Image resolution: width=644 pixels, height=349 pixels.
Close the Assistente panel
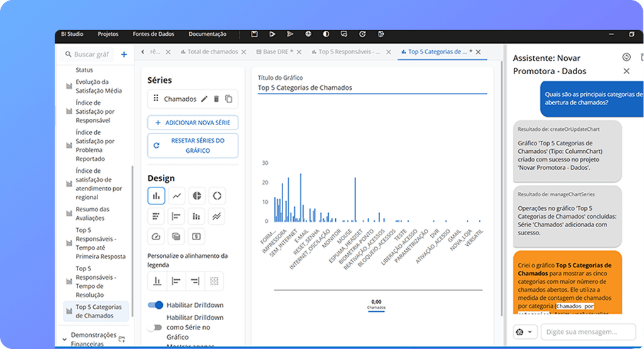coord(626,71)
